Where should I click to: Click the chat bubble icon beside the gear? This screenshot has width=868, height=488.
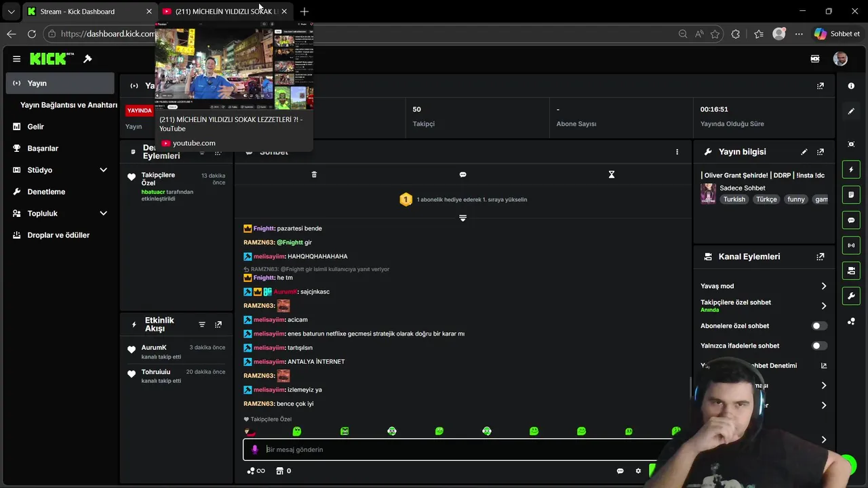point(620,471)
